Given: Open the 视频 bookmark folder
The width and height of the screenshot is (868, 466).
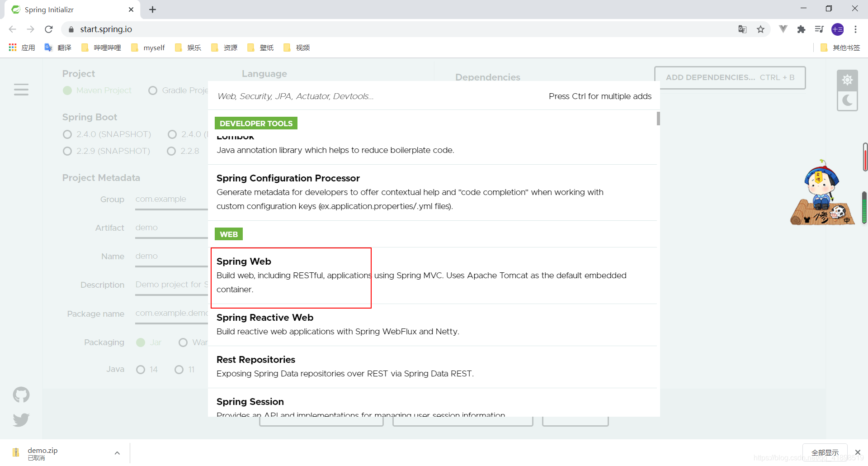Looking at the screenshot, I should pos(297,48).
